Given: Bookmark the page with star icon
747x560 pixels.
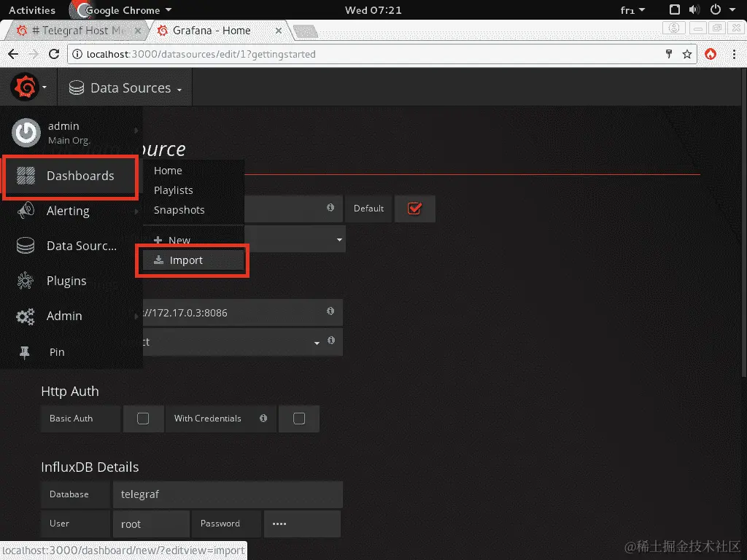Looking at the screenshot, I should coord(687,54).
